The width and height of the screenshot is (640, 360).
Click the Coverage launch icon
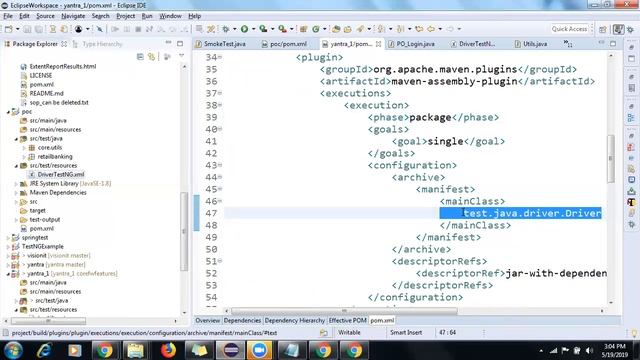coord(263,29)
